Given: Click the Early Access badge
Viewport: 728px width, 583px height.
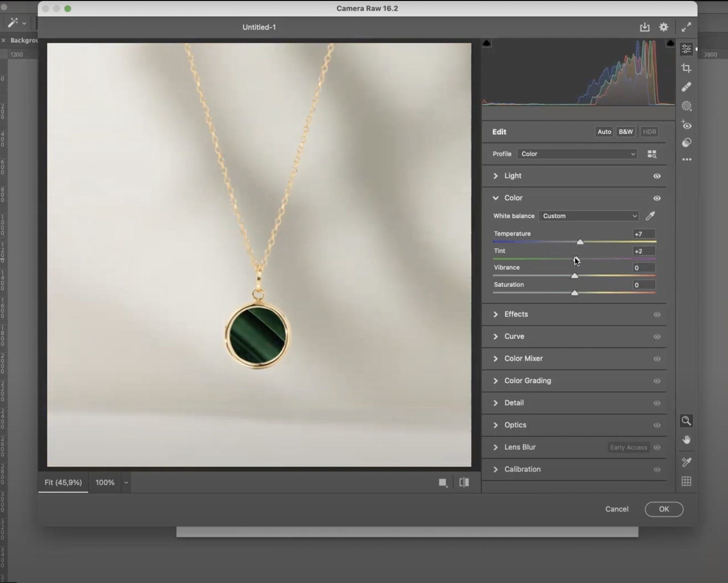Looking at the screenshot, I should (x=628, y=448).
